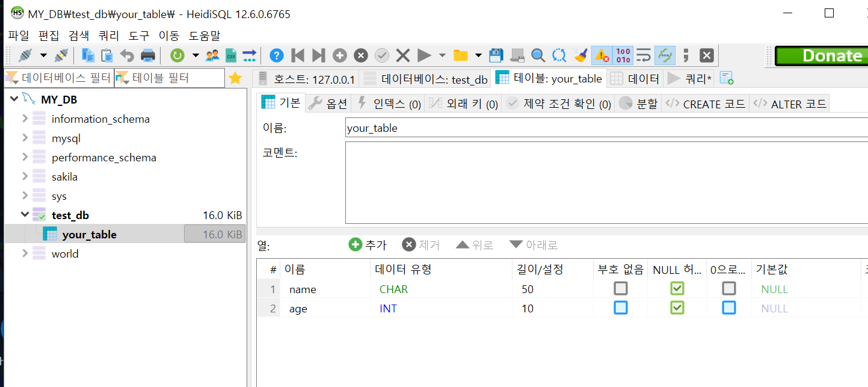This screenshot has height=387, width=868.
Task: Click 추가 to add column
Action: (368, 245)
